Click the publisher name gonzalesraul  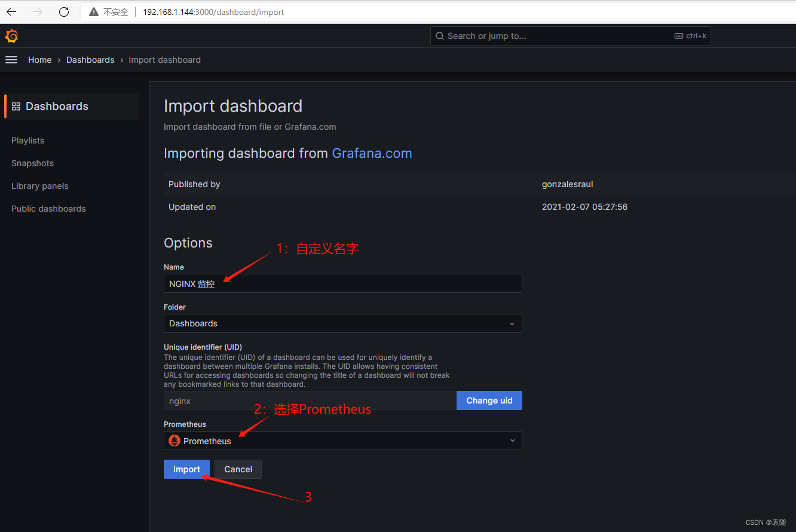coord(567,184)
